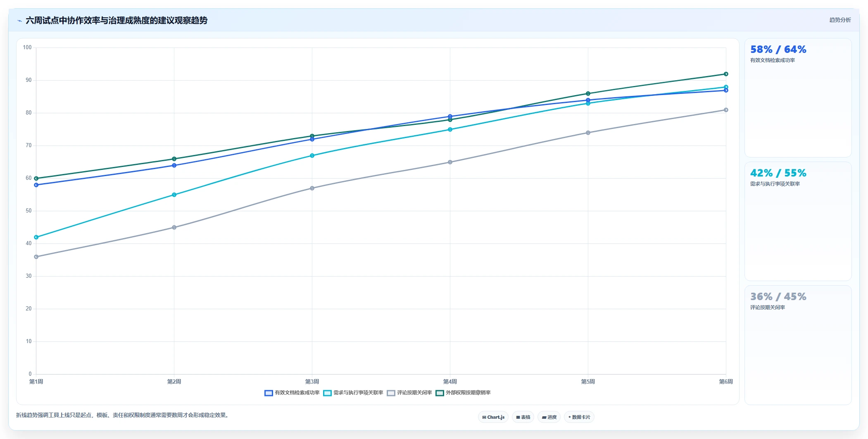
Task: Hide the 评论按期关闭率 series via legend
Action: coord(409,393)
